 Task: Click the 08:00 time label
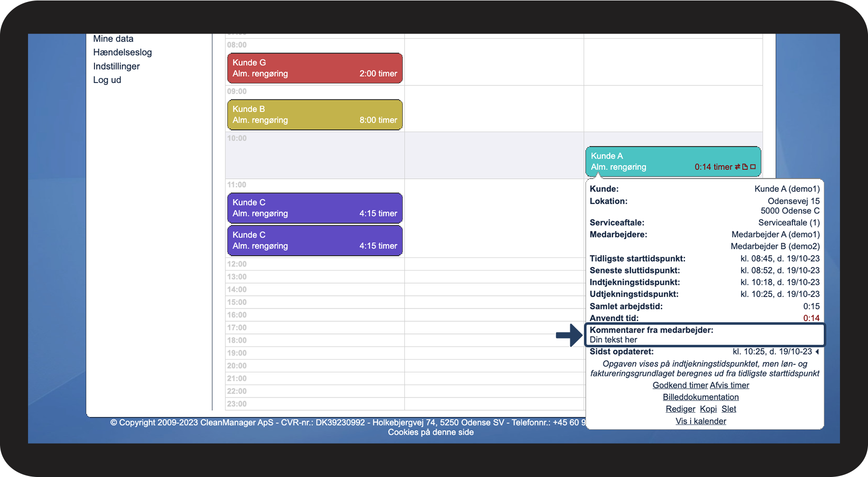coord(237,45)
